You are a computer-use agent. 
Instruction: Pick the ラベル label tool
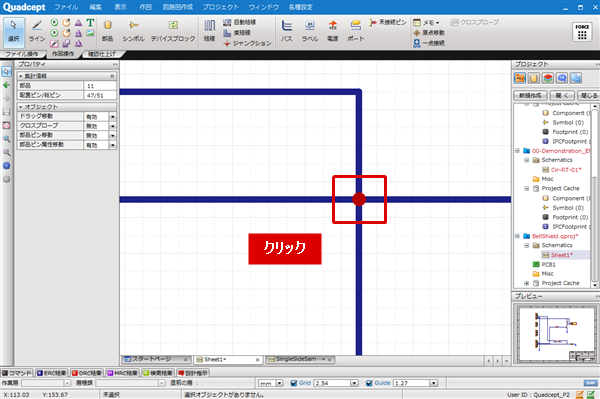310,31
